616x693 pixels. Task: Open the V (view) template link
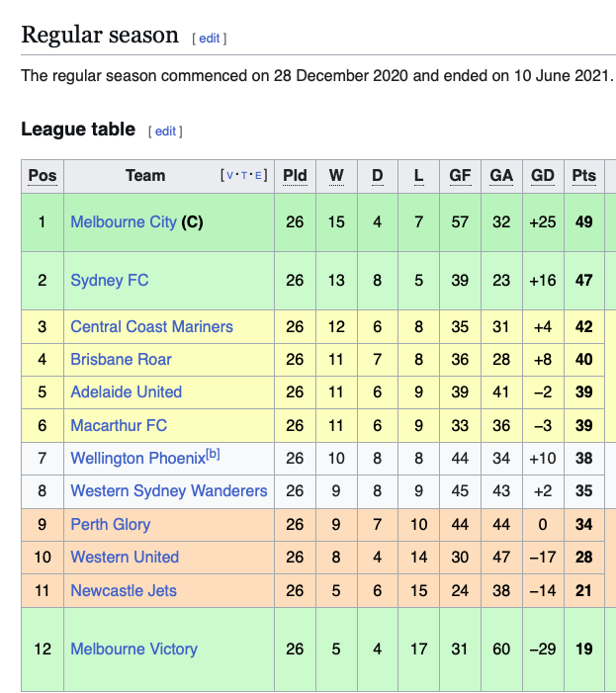click(x=230, y=176)
